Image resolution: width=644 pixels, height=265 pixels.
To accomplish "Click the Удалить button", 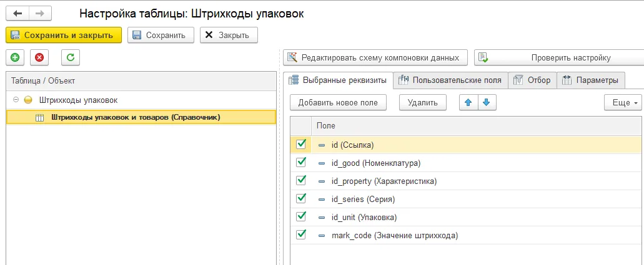I will pos(423,102).
